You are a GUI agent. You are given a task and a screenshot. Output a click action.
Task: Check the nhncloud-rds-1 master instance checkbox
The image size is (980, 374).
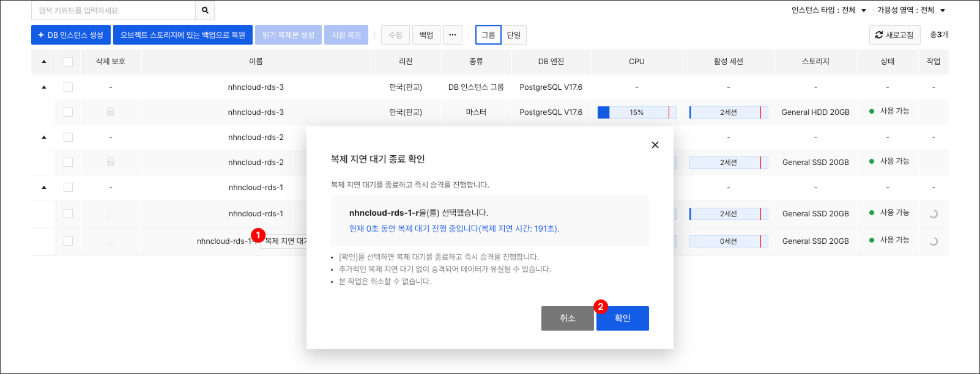click(68, 214)
